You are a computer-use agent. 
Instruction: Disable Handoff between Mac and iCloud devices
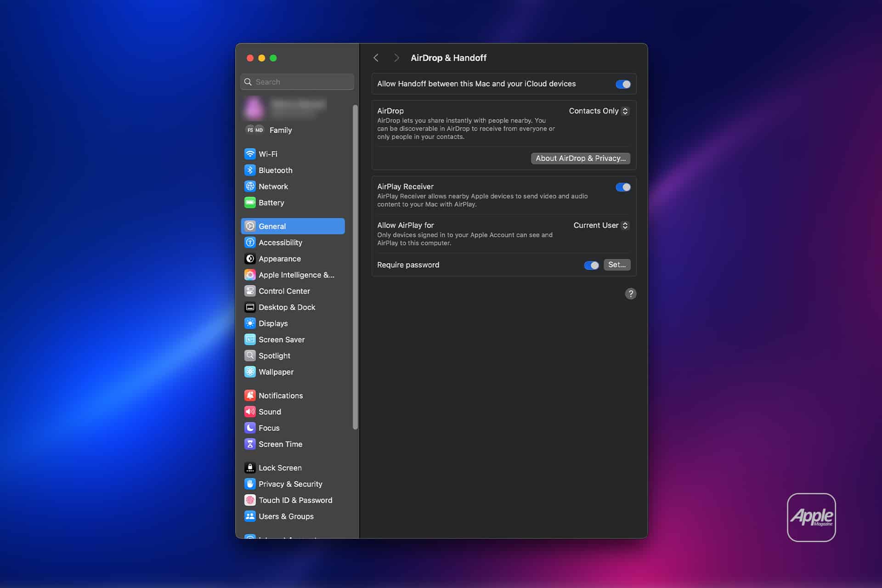tap(623, 84)
